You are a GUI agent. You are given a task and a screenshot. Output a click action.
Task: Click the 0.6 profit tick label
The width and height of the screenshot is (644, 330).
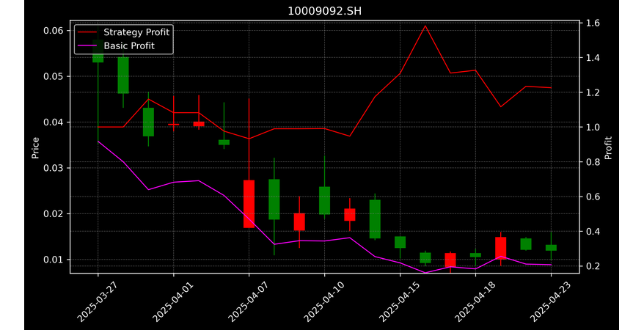[x=593, y=197]
